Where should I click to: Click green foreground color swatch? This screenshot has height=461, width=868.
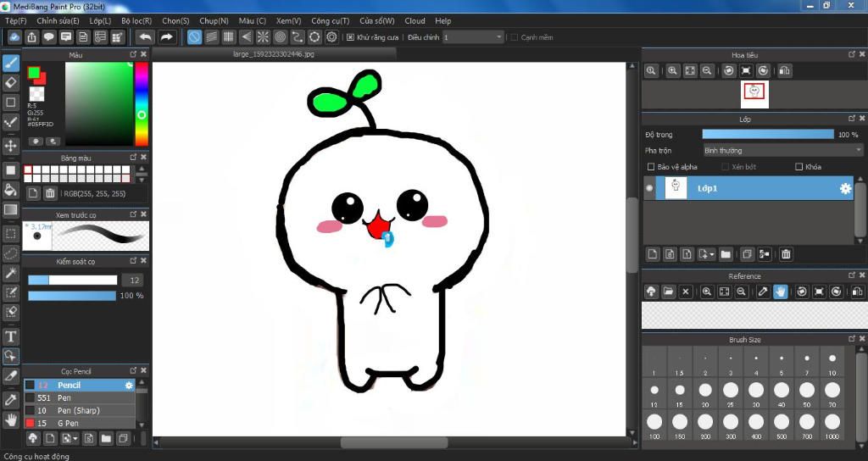pyautogui.click(x=34, y=73)
